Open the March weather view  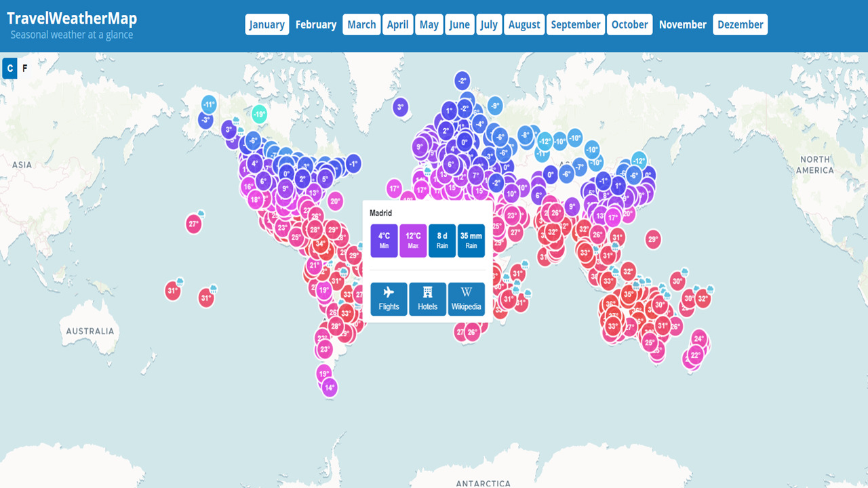click(361, 24)
